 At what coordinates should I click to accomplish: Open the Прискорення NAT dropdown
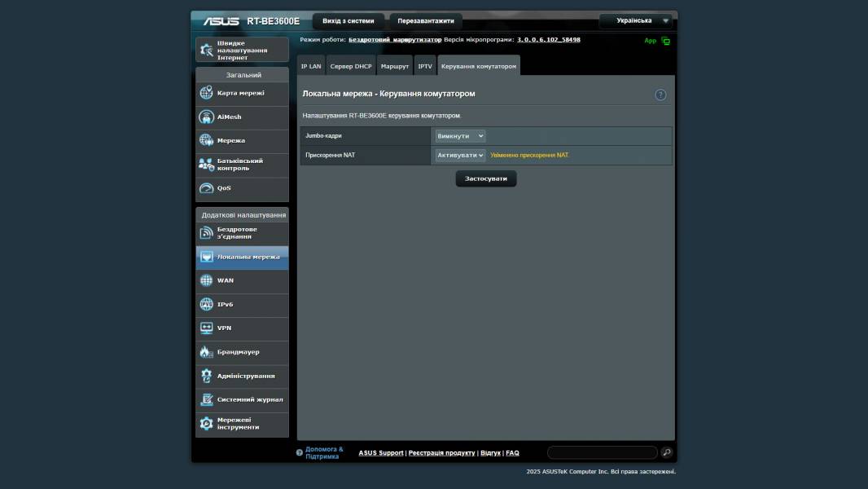(460, 155)
